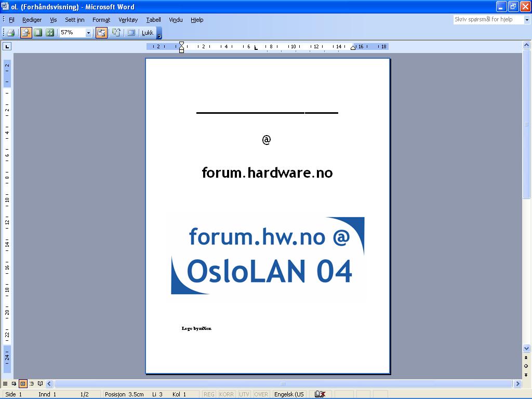The height and width of the screenshot is (399, 532).
Task: Click 'Side 1' in the status bar
Action: pos(14,394)
